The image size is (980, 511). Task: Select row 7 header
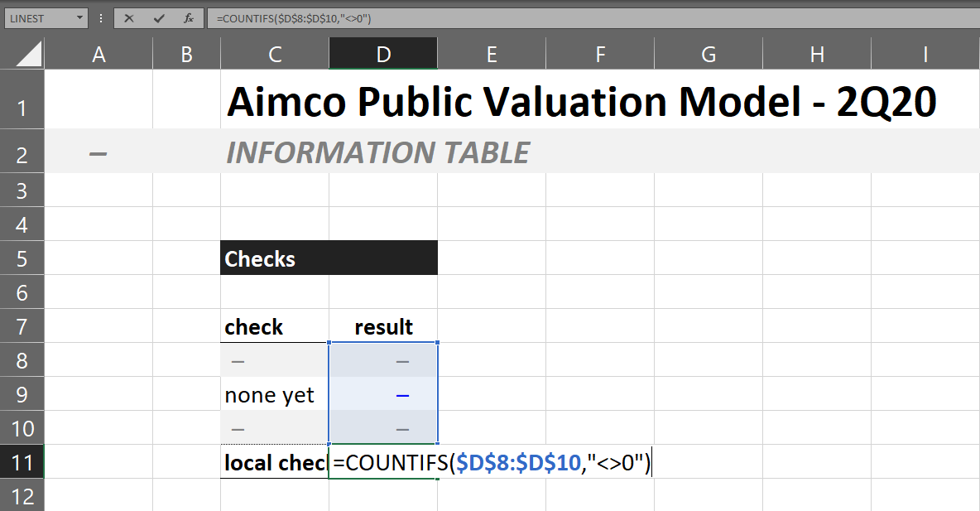pos(22,325)
